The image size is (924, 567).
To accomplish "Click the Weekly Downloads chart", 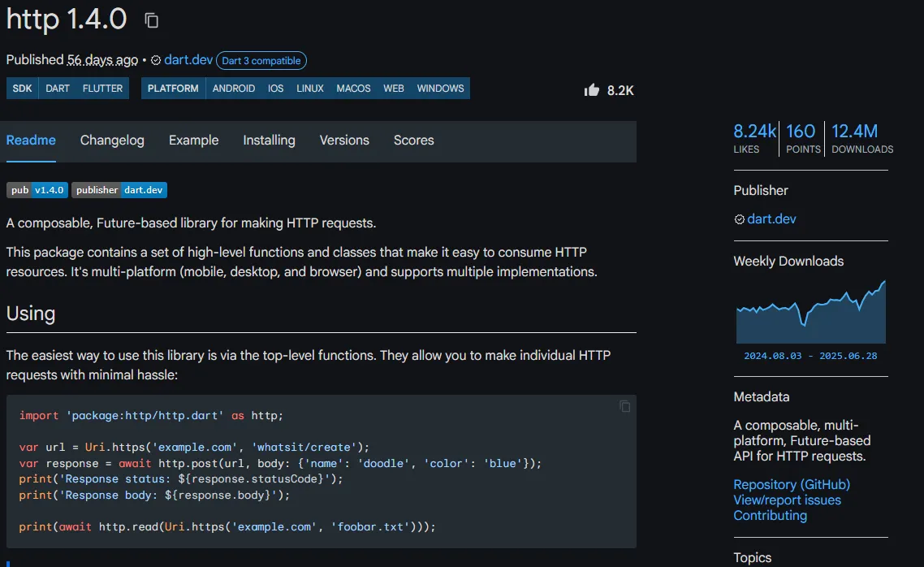I will [x=811, y=312].
